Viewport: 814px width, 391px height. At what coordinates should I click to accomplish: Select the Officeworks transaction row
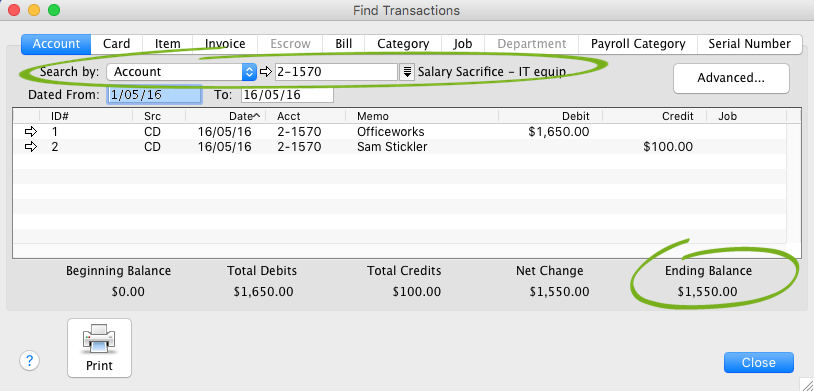(399, 132)
